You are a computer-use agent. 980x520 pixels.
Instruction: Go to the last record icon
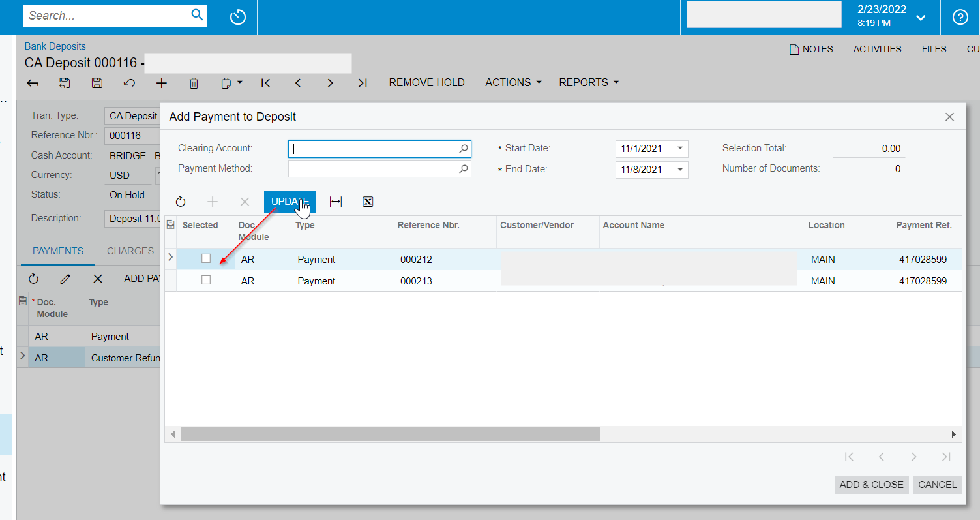click(x=363, y=83)
